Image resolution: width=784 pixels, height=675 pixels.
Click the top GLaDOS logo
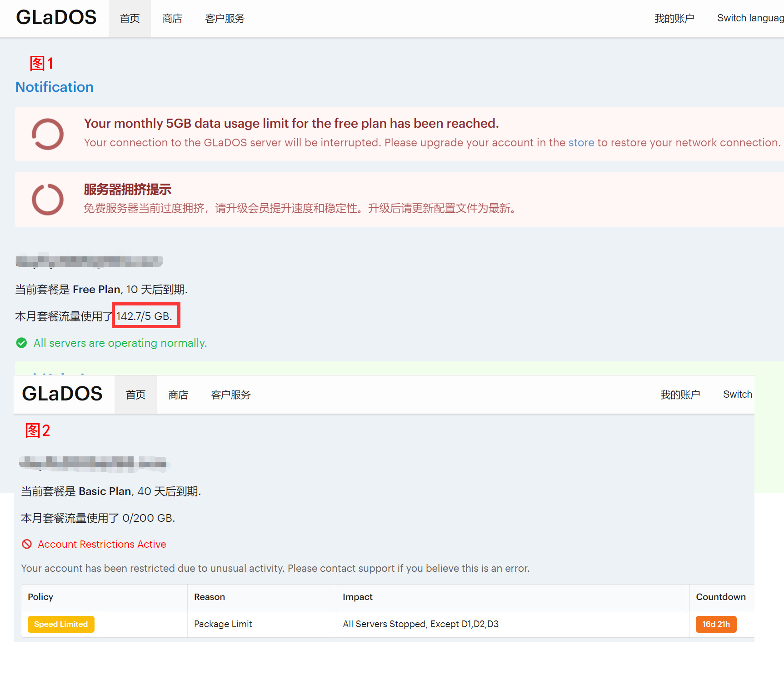click(56, 18)
